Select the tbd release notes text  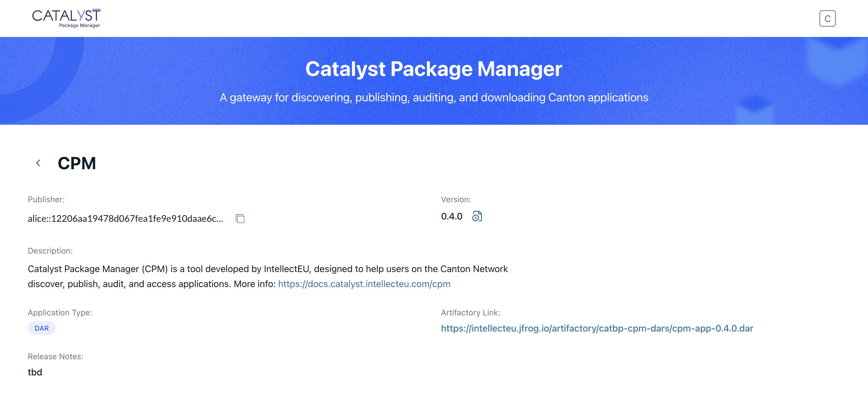(35, 372)
